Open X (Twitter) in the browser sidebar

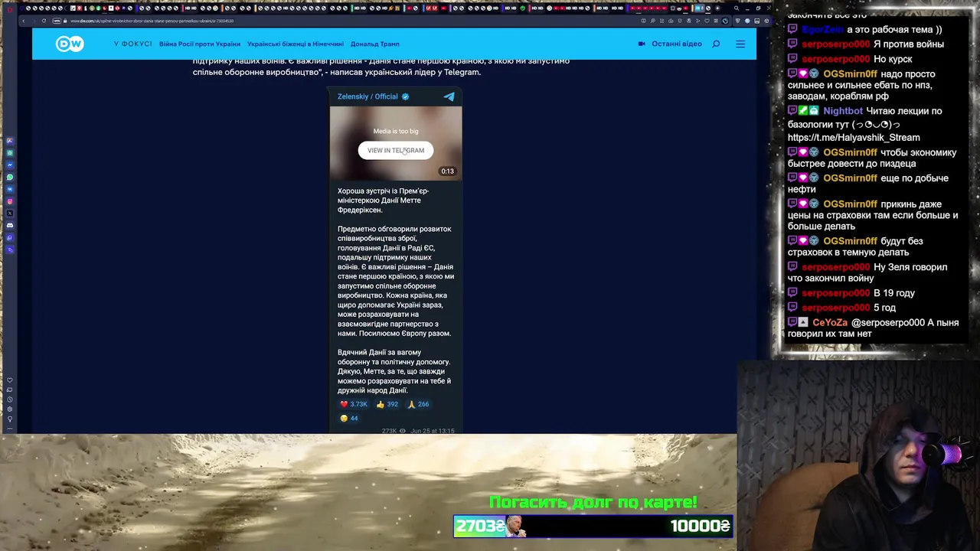(x=10, y=214)
